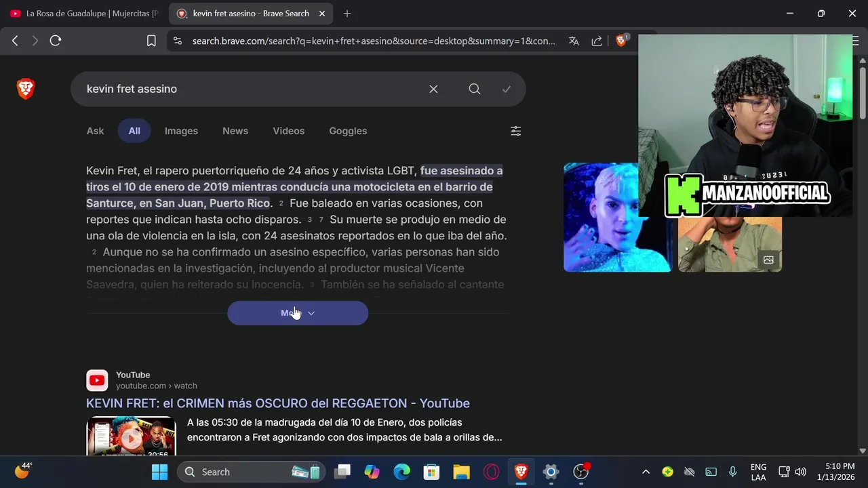Open Brave Shields lion icon
Viewport: 868px width, 488px height.
620,41
